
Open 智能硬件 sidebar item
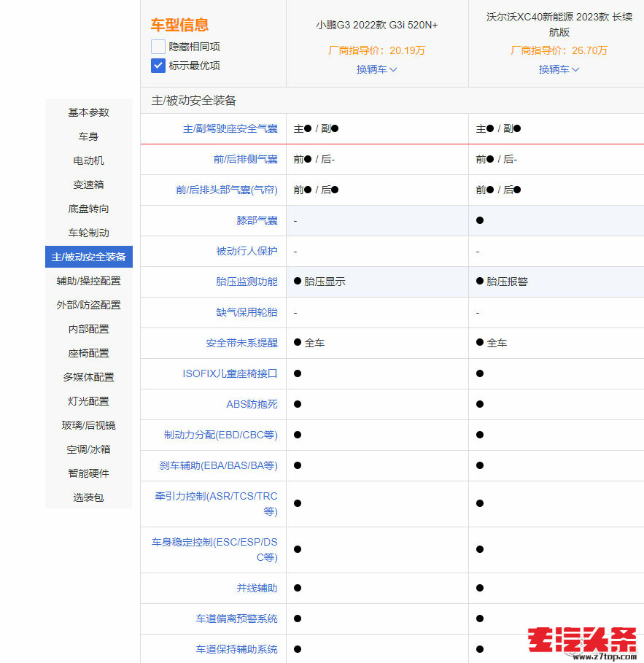tap(89, 473)
